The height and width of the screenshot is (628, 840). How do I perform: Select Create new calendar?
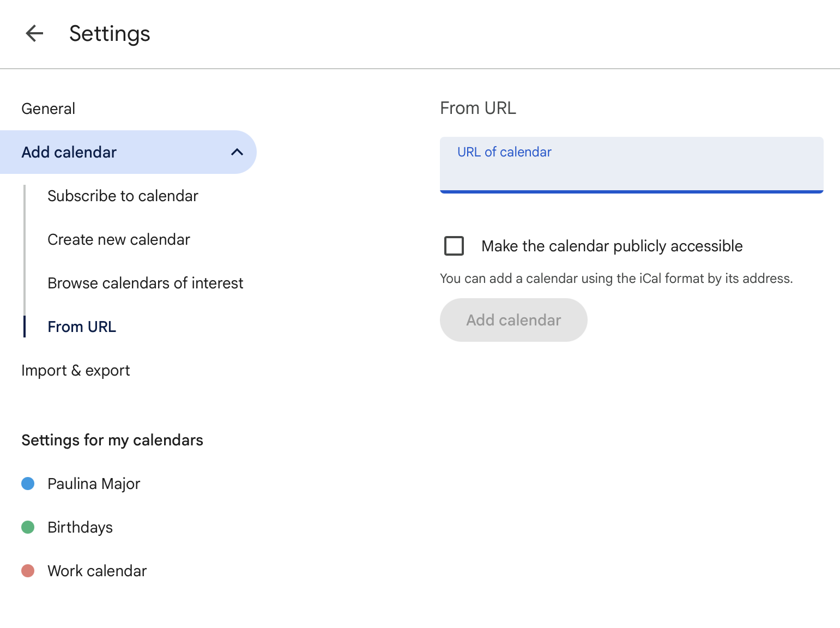tap(119, 239)
